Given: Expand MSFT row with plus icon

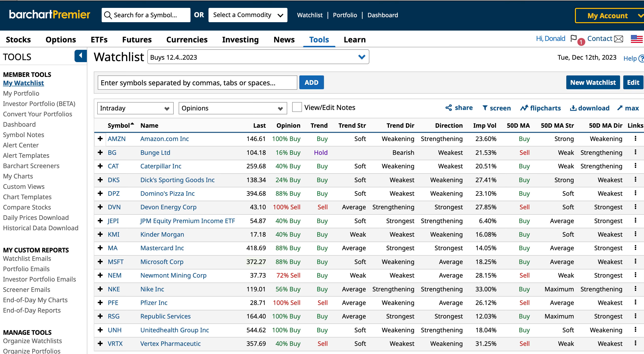Looking at the screenshot, I should click(x=100, y=262).
